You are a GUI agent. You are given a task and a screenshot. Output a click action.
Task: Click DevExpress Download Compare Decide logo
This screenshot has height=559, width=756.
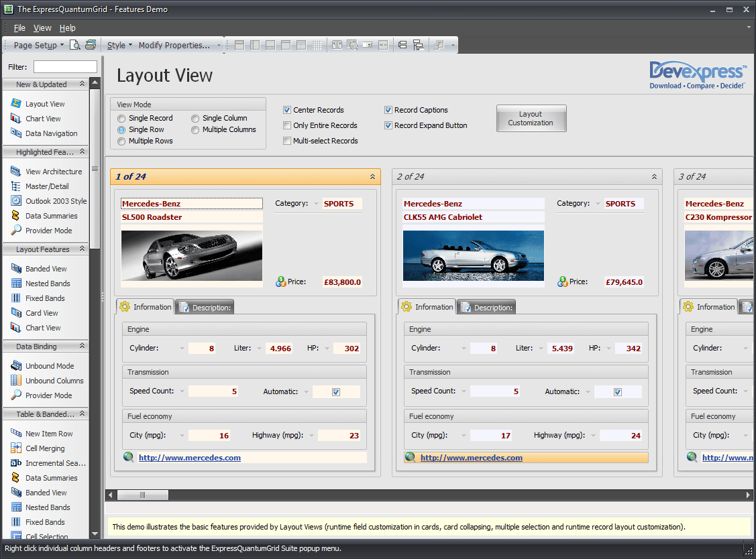pos(698,75)
